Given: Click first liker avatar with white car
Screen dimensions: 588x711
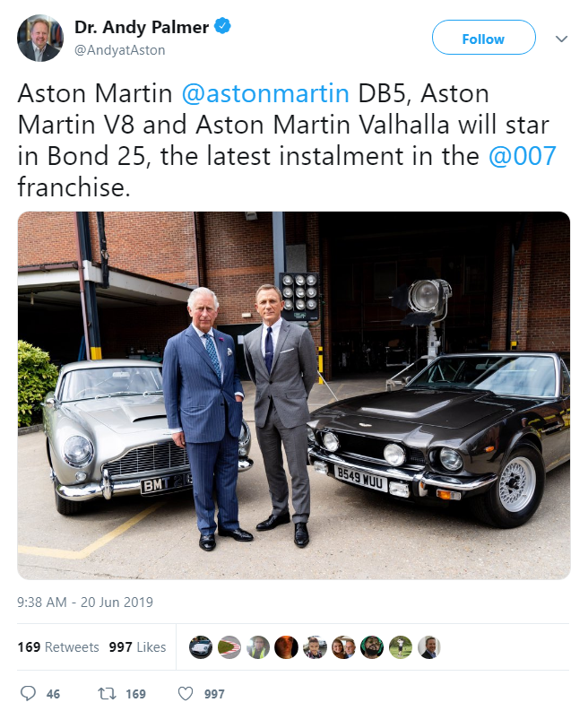Looking at the screenshot, I should click(201, 647).
